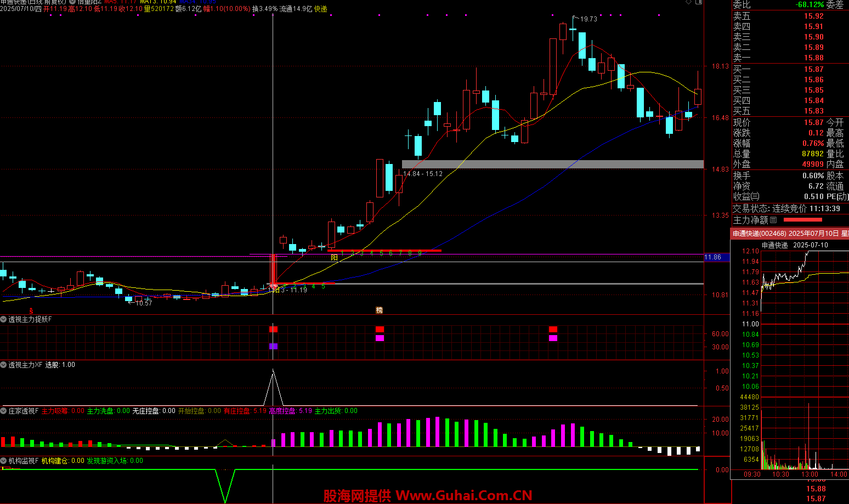
Task: Open the 透视主力XF indicator dropdown arrow
Action: 3,365
